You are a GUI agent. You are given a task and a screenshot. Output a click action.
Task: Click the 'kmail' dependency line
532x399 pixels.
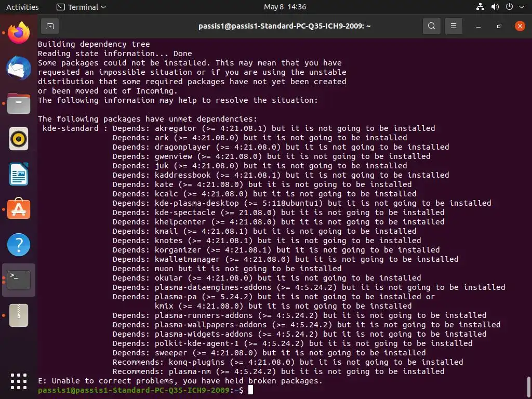click(x=264, y=231)
